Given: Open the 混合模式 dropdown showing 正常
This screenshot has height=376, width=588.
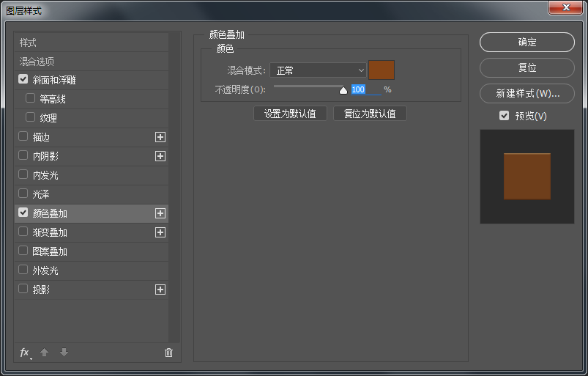Looking at the screenshot, I should tap(318, 70).
